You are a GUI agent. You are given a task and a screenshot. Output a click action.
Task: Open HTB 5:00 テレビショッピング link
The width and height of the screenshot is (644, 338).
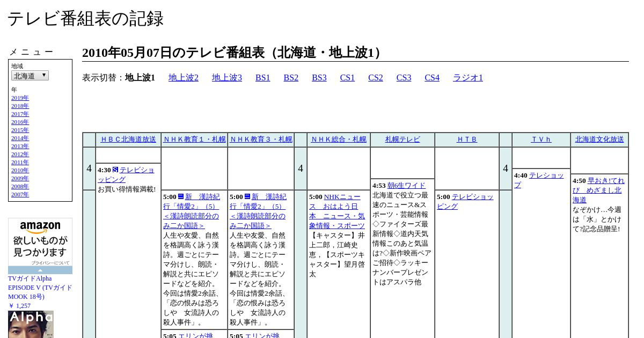point(465,202)
